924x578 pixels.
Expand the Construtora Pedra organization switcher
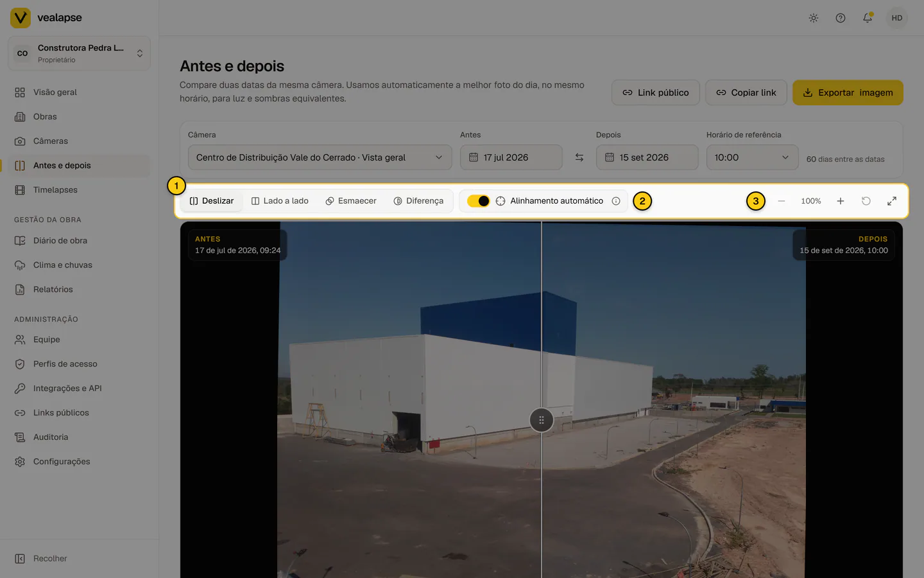tap(80, 53)
